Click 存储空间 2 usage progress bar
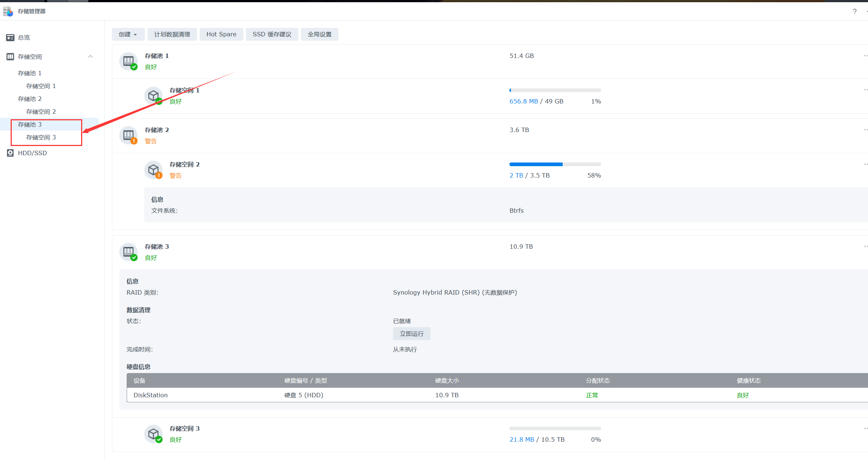 555,164
